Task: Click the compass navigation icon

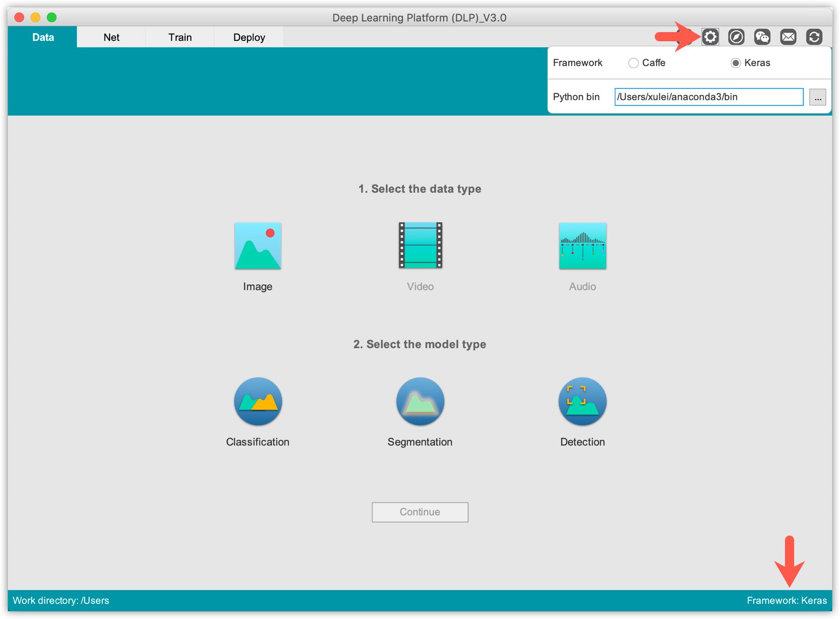Action: coord(736,37)
